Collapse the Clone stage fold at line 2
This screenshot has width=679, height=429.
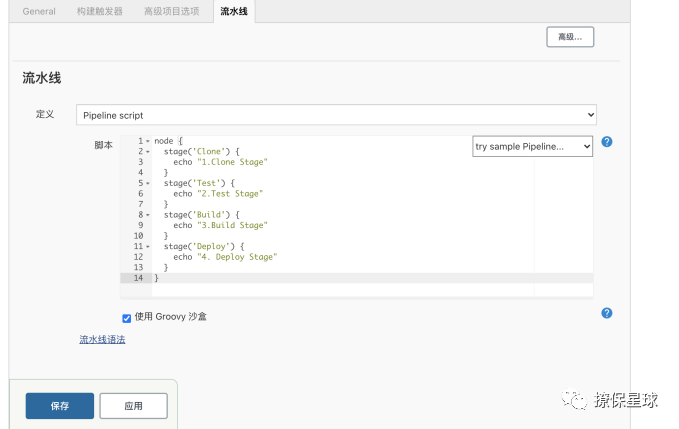(148, 152)
